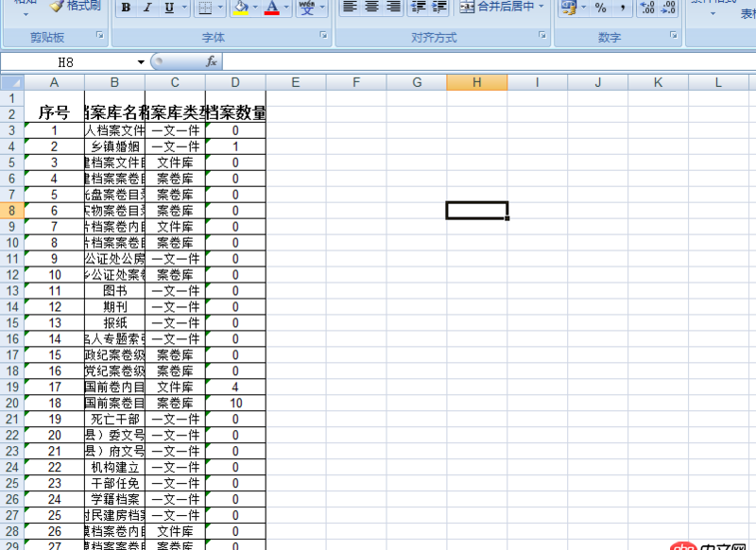Apply percent style
Screen dimensions: 756x550
tap(601, 8)
